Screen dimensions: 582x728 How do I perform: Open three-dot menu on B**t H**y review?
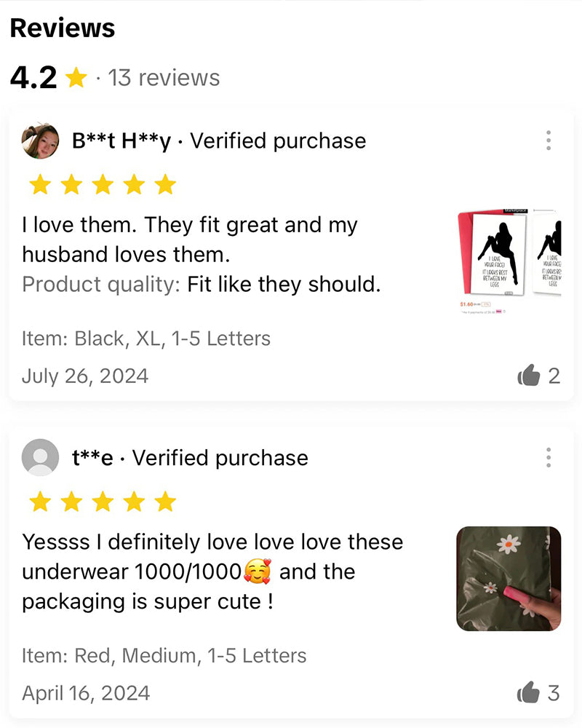(x=548, y=141)
